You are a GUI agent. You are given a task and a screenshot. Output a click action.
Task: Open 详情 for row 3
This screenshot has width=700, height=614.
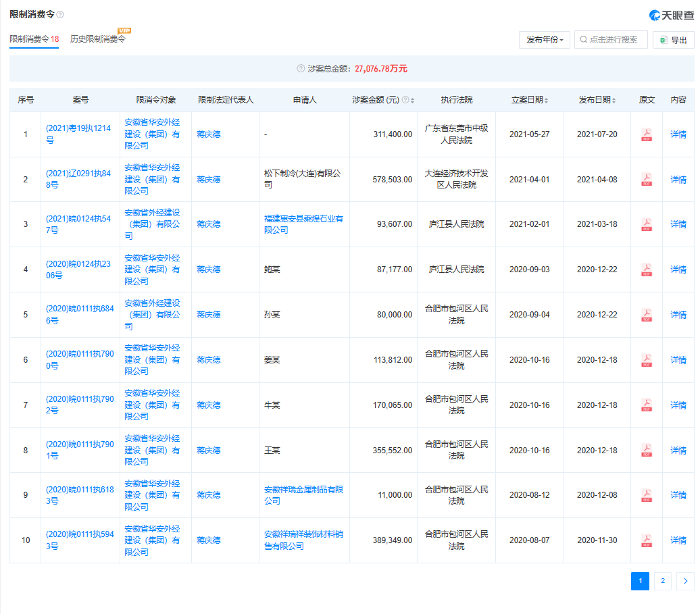[x=678, y=224]
